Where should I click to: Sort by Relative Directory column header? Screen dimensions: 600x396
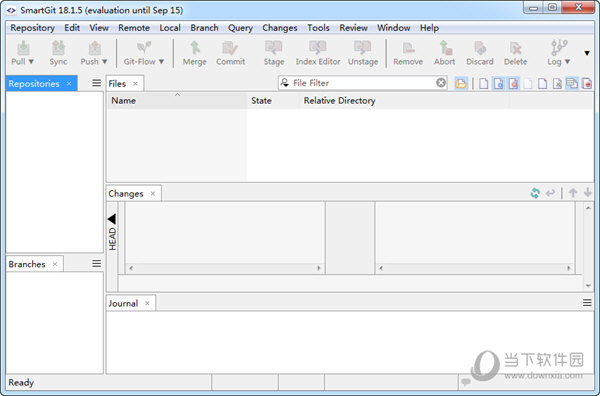404,101
